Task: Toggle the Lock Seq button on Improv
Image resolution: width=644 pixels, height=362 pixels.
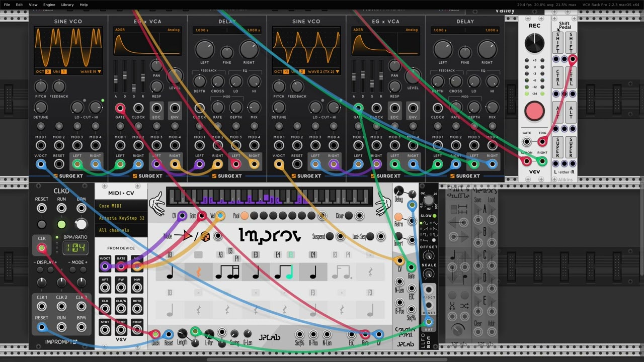Action: (370, 236)
